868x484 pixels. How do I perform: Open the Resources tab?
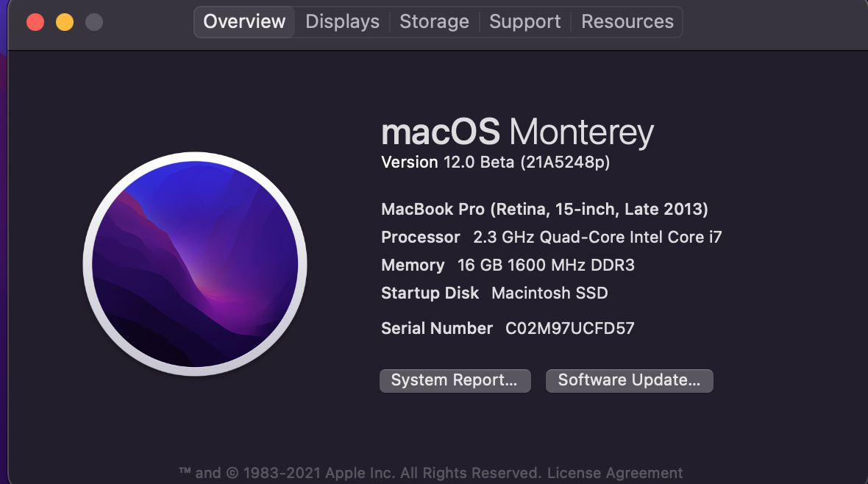pos(627,22)
